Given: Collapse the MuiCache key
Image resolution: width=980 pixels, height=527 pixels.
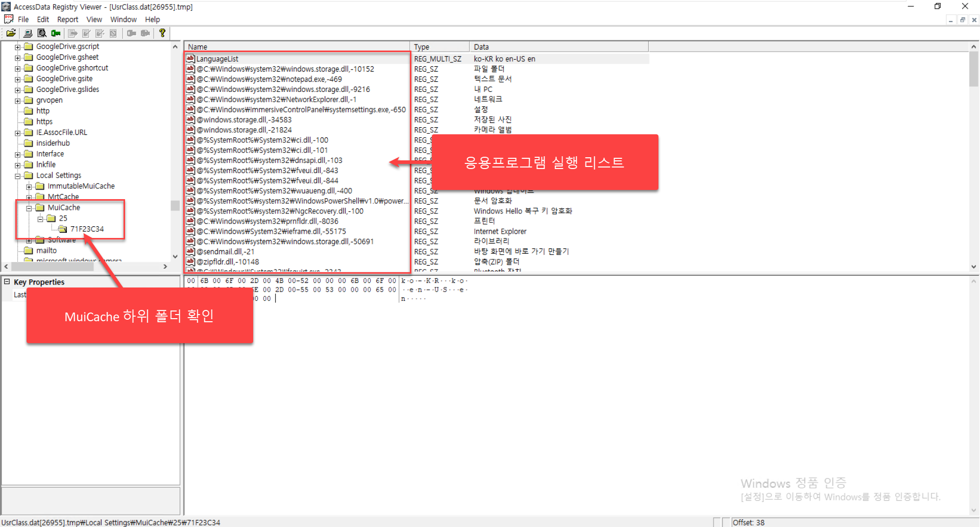Looking at the screenshot, I should click(x=29, y=208).
